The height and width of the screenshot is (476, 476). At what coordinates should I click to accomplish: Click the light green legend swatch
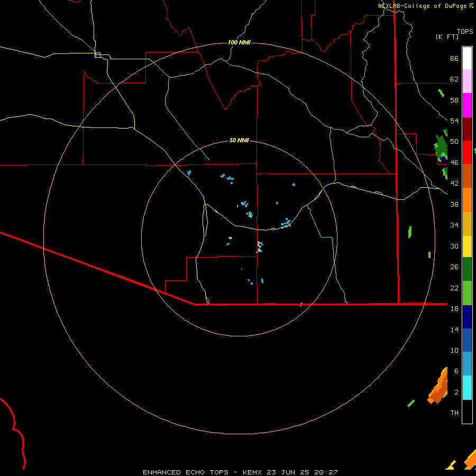pos(467,293)
